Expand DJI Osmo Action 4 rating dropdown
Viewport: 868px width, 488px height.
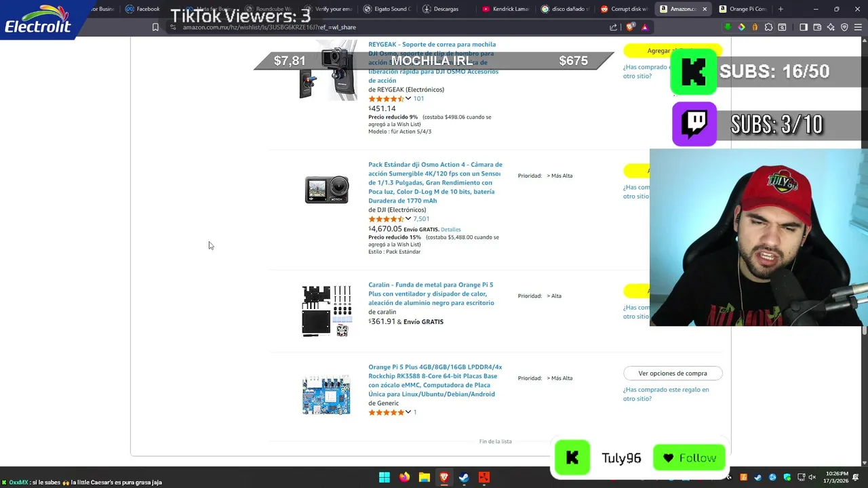408,219
